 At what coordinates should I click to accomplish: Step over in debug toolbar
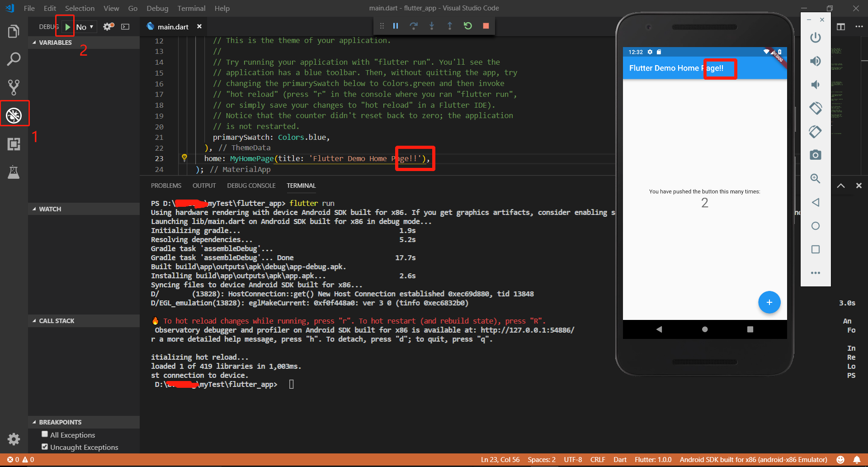[x=414, y=26]
